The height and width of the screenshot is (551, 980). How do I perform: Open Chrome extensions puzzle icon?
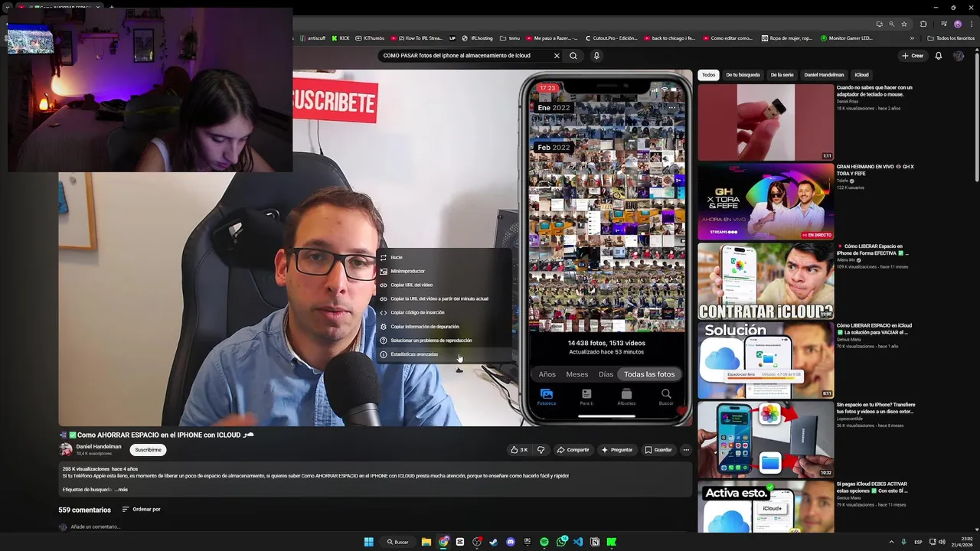pyautogui.click(x=923, y=24)
